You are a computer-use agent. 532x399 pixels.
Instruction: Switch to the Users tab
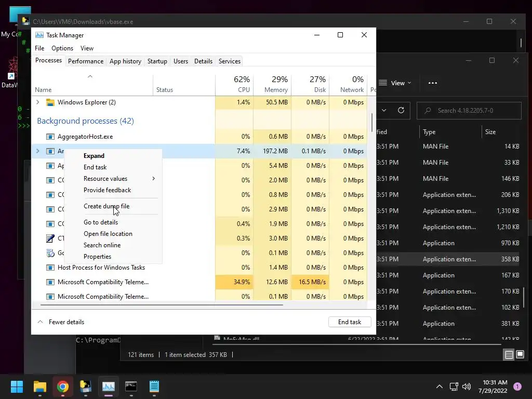pos(180,61)
